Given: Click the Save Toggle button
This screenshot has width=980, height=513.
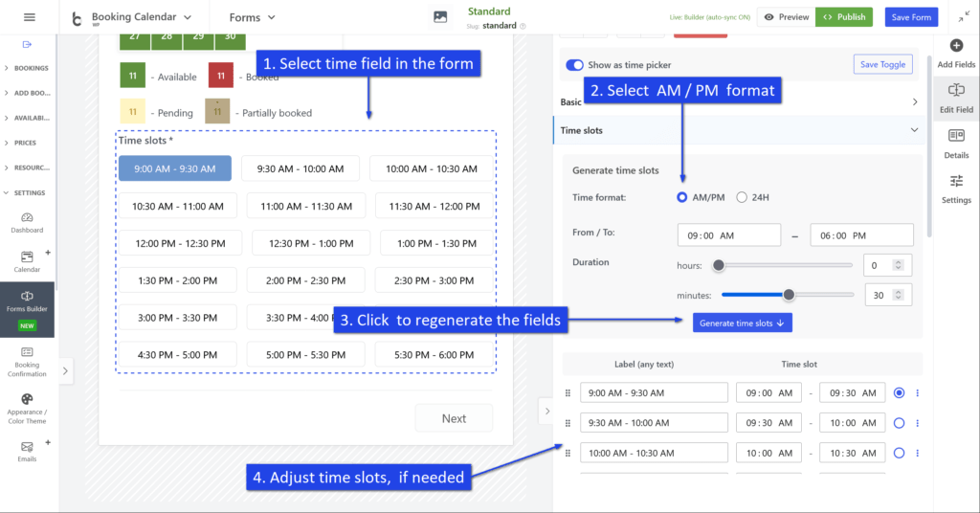Looking at the screenshot, I should coord(882,64).
